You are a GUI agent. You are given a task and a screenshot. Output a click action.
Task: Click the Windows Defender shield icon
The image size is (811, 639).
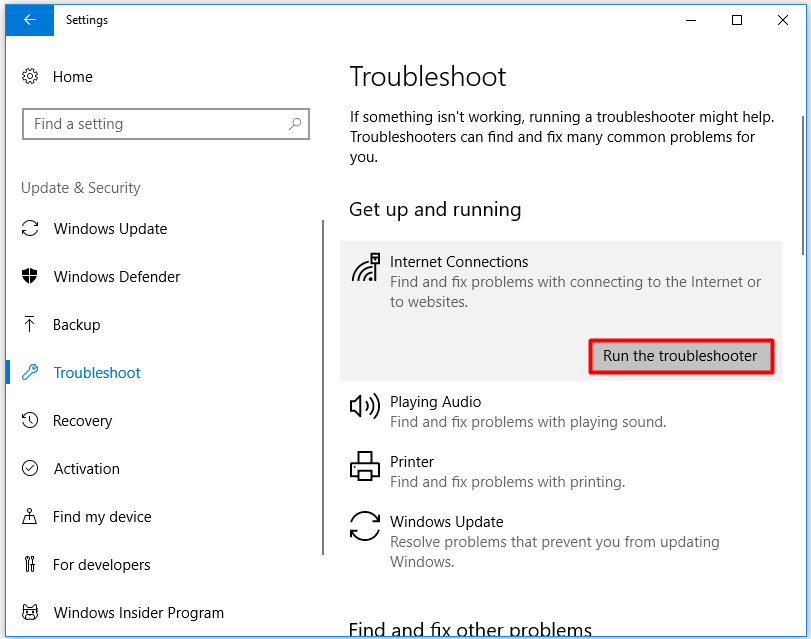30,276
